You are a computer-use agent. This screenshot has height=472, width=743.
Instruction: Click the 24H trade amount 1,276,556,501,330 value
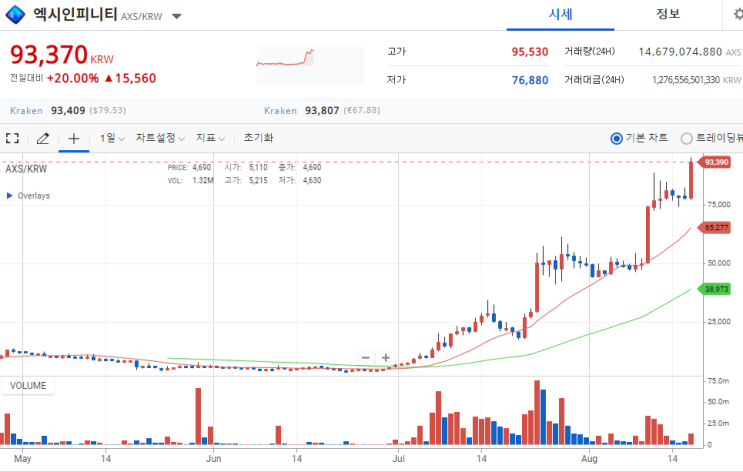[x=686, y=80]
